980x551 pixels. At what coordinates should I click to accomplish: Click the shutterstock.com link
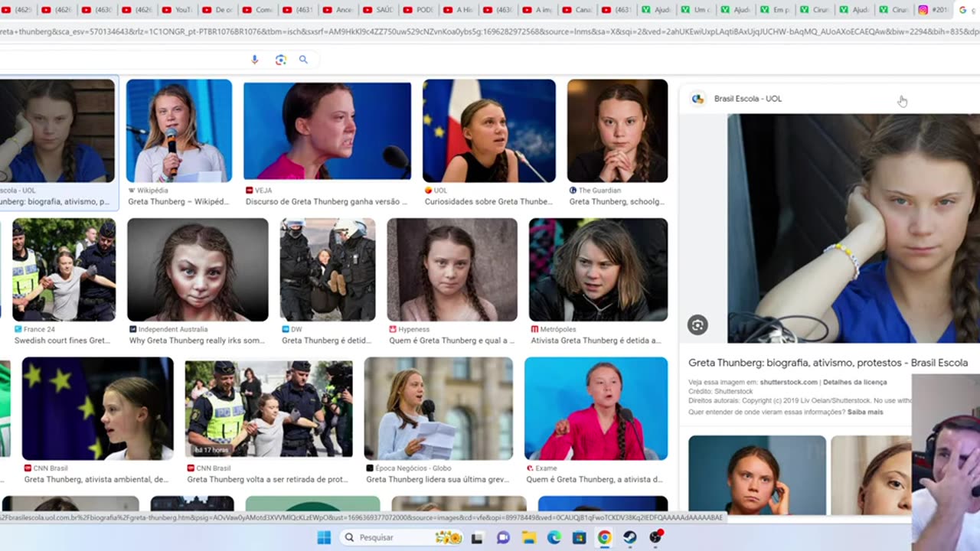[x=789, y=382]
